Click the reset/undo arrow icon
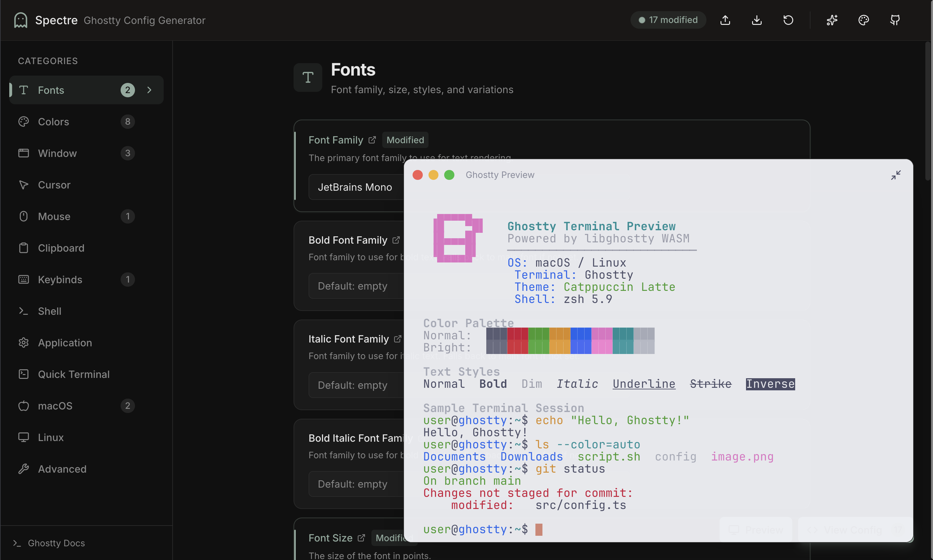 tap(788, 20)
